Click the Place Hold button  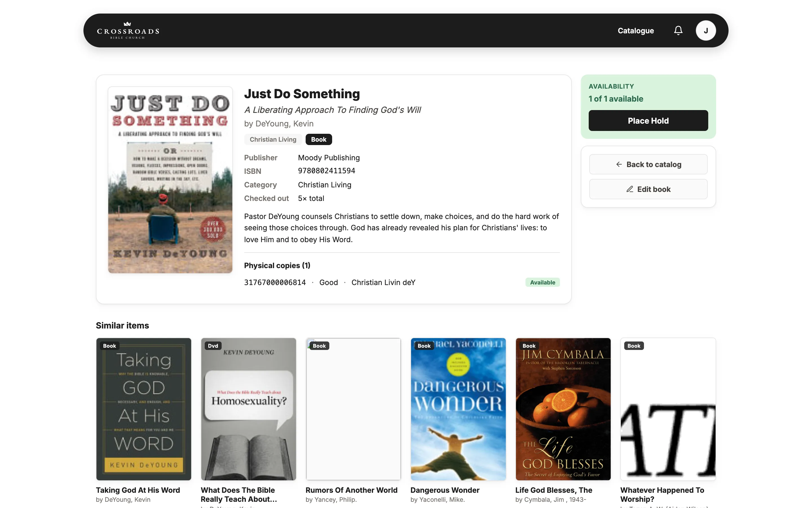pyautogui.click(x=648, y=121)
